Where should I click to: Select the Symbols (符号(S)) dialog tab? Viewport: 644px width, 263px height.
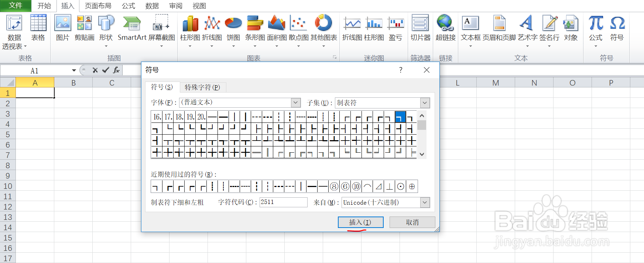pos(162,87)
